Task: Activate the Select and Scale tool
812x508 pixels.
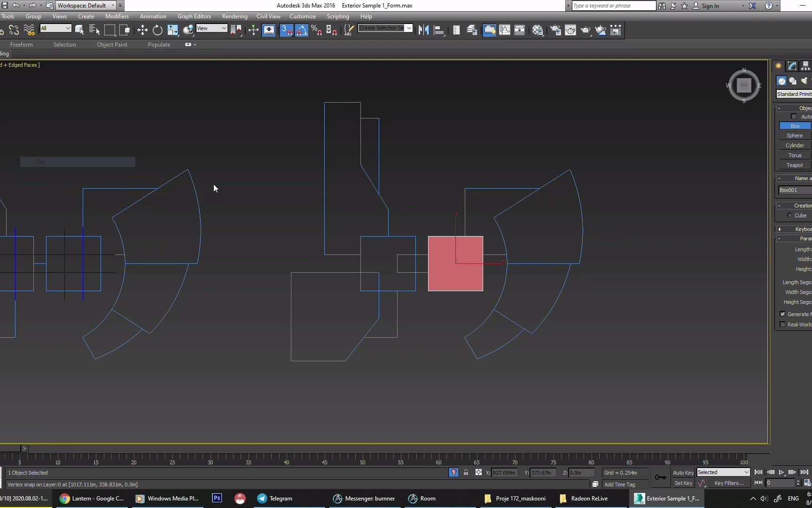Action: [x=172, y=30]
